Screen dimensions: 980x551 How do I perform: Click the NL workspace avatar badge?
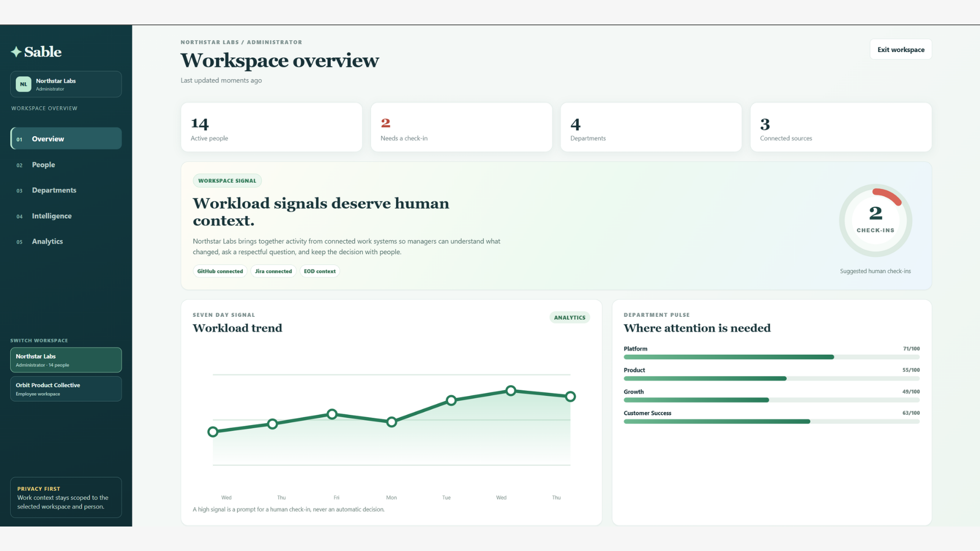tap(23, 84)
